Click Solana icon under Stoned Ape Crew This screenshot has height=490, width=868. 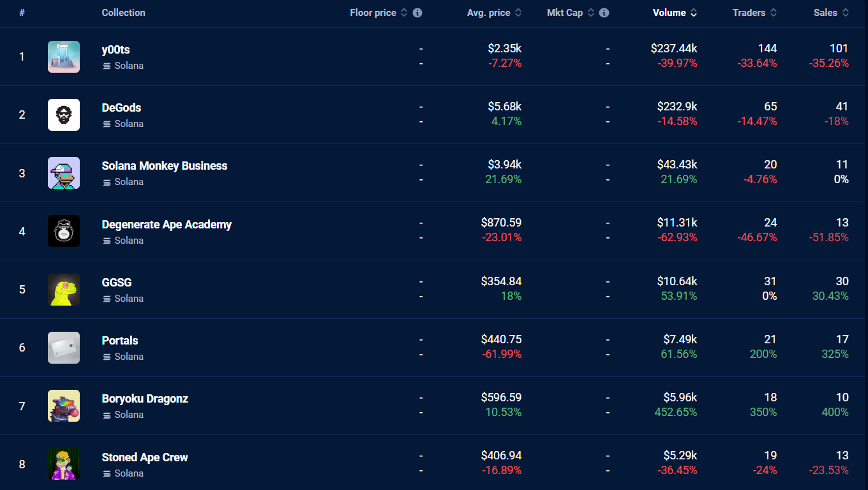click(x=107, y=473)
